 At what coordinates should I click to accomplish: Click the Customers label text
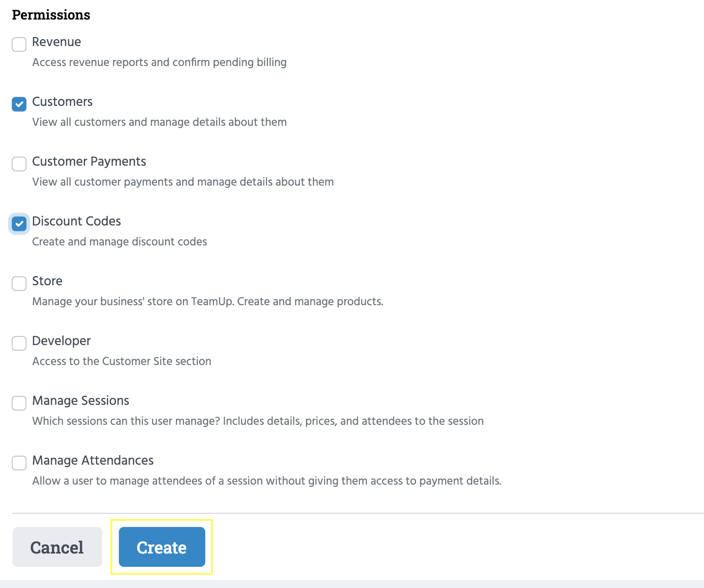pos(62,102)
